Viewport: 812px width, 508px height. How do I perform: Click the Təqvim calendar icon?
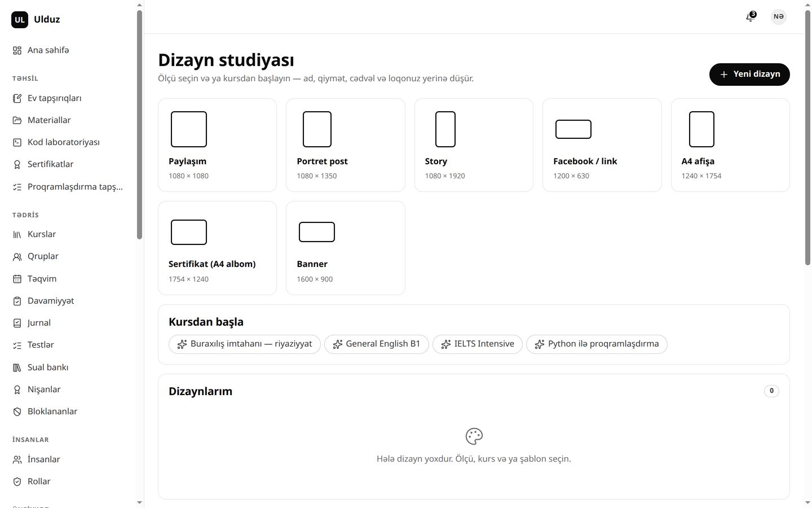[x=17, y=279]
